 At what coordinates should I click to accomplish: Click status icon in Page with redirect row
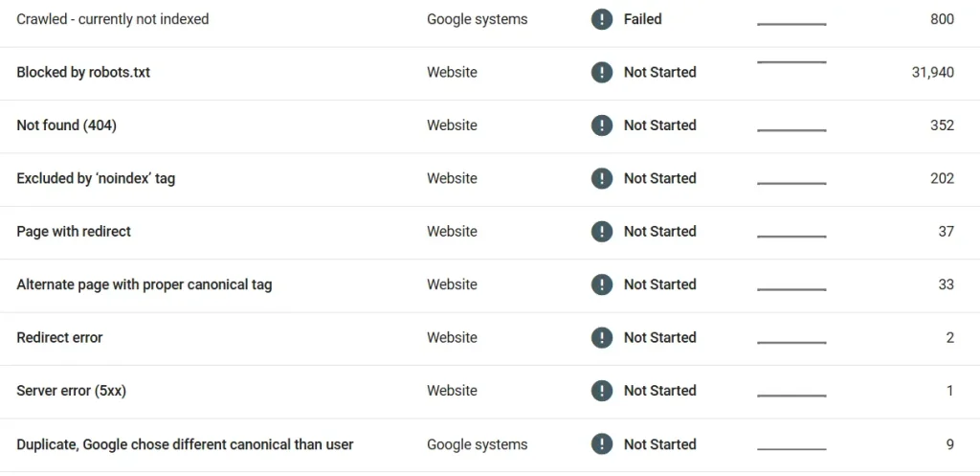coord(601,232)
